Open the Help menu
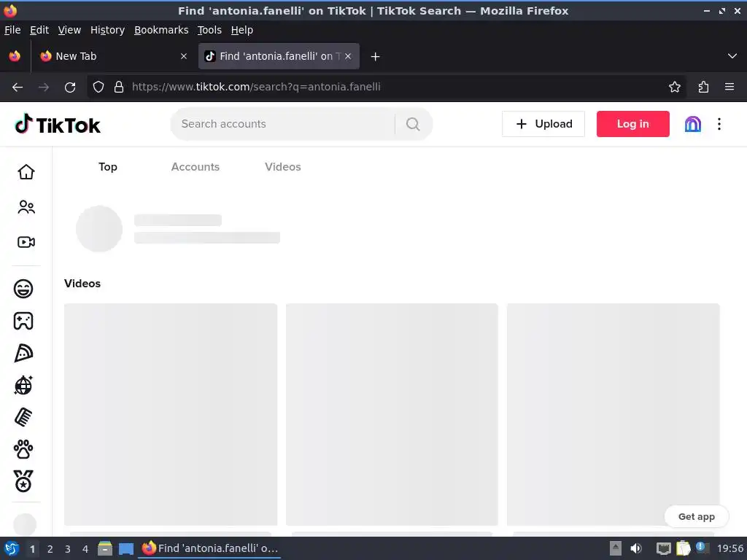 point(242,30)
